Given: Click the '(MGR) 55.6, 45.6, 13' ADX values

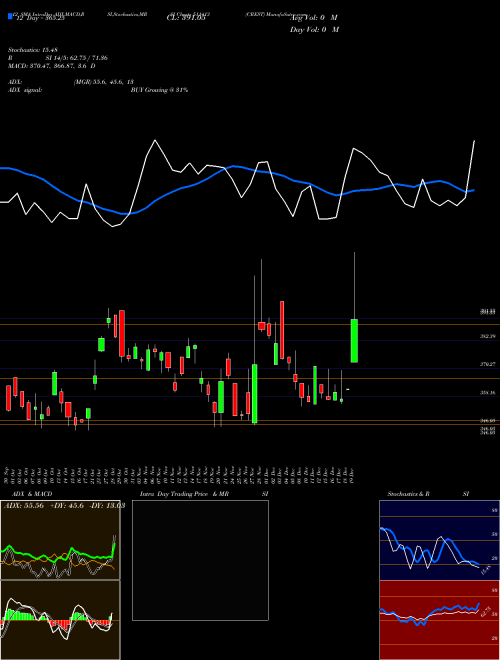Looking at the screenshot, I should click(104, 82).
